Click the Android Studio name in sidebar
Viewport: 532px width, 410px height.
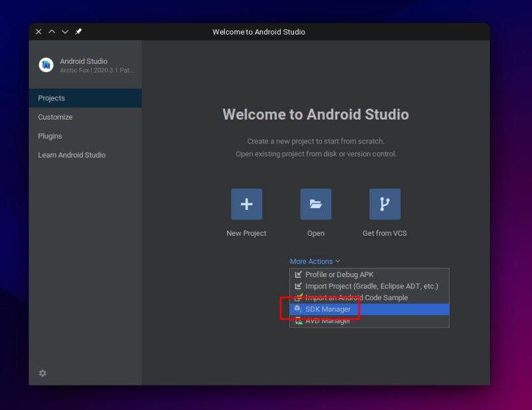point(84,61)
